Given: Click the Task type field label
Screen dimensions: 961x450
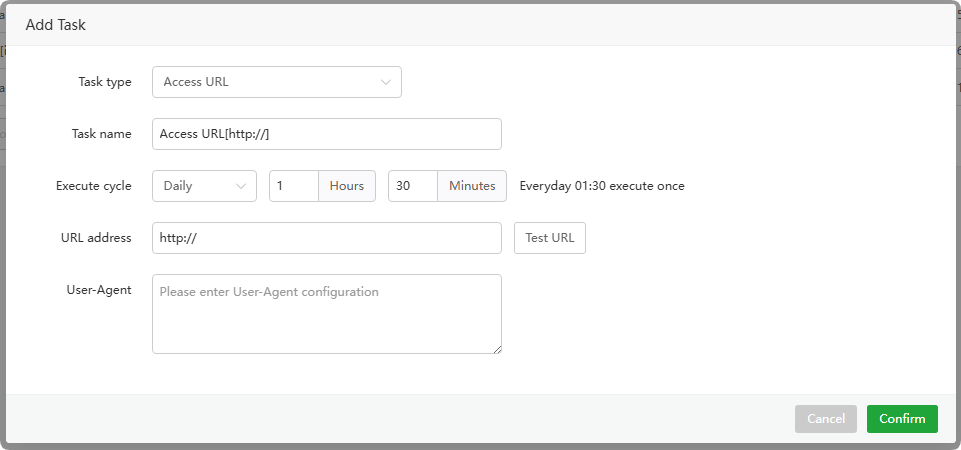Looking at the screenshot, I should point(105,82).
